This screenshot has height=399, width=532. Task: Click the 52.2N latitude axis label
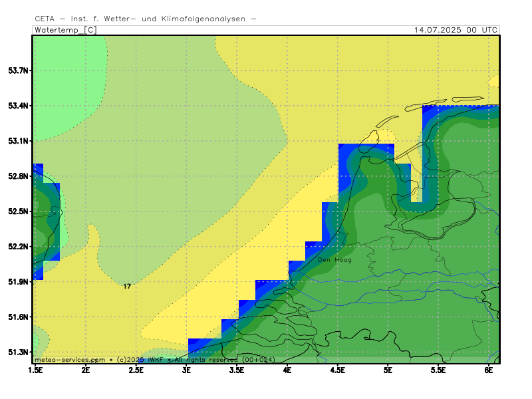pos(19,247)
